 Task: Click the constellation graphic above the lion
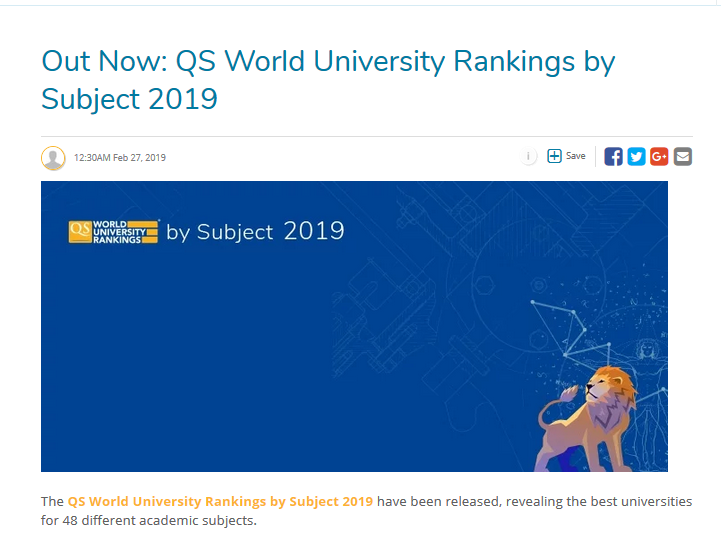570,329
